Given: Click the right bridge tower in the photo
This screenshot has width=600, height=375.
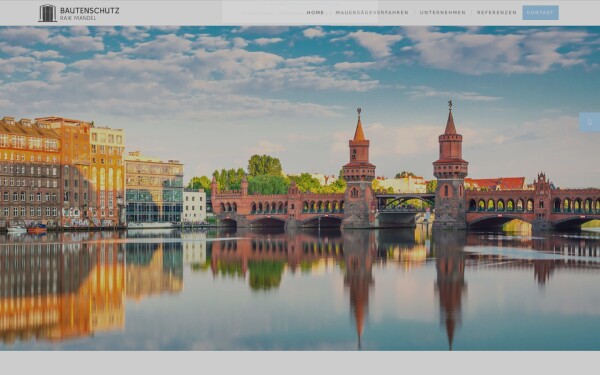Looking at the screenshot, I should click(x=450, y=165).
